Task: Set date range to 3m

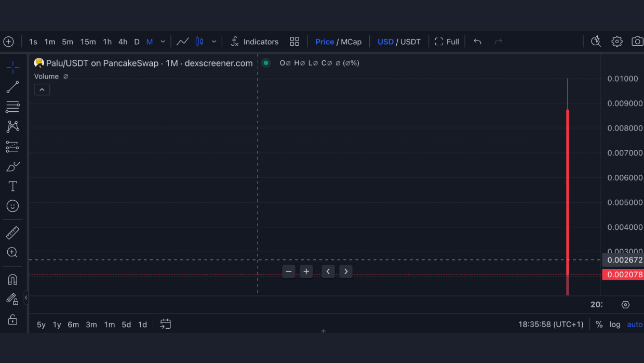Action: [91, 325]
